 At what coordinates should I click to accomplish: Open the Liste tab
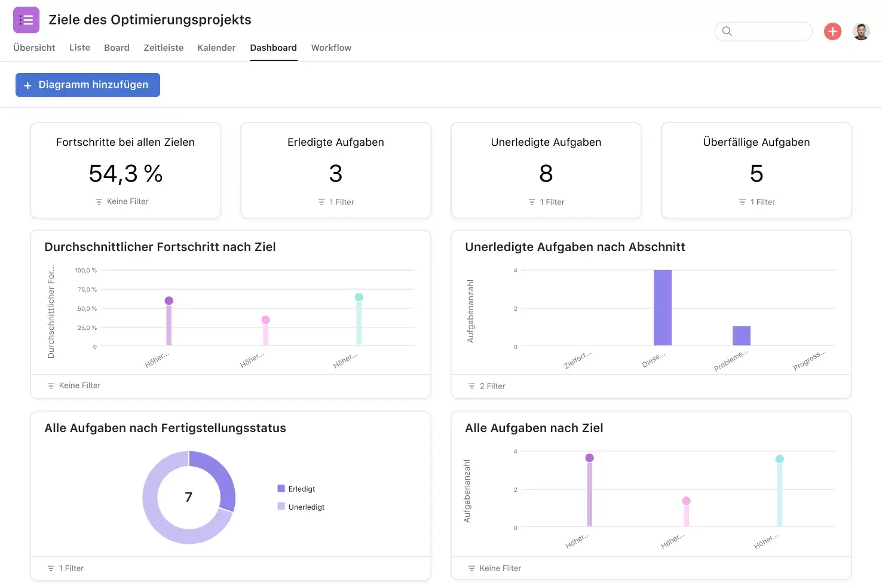pos(79,48)
